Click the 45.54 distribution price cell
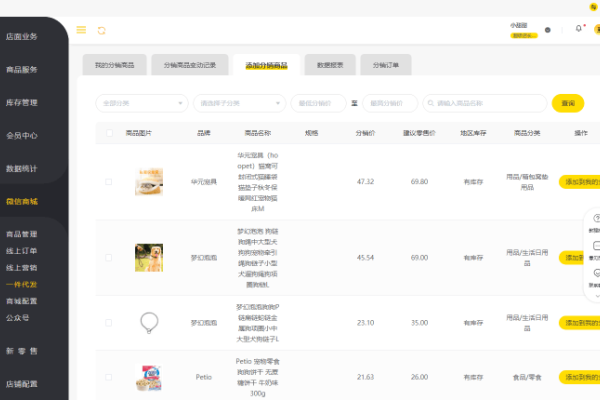The image size is (600, 400). (x=365, y=258)
